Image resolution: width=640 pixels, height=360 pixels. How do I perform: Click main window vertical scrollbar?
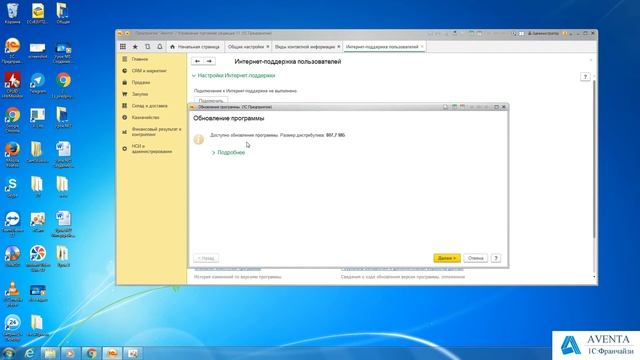[x=594, y=159]
